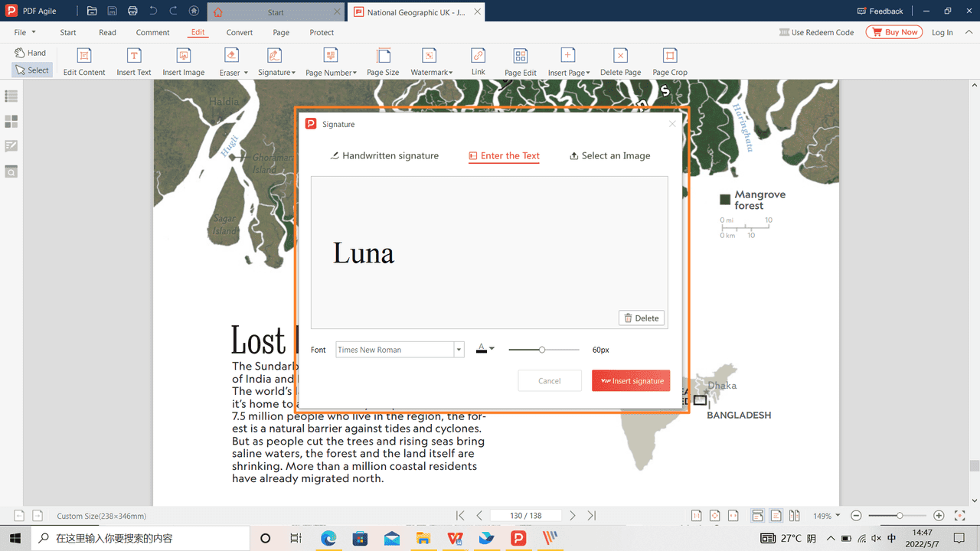Select the Edit Content tool
The image size is (980, 551).
[x=84, y=56]
